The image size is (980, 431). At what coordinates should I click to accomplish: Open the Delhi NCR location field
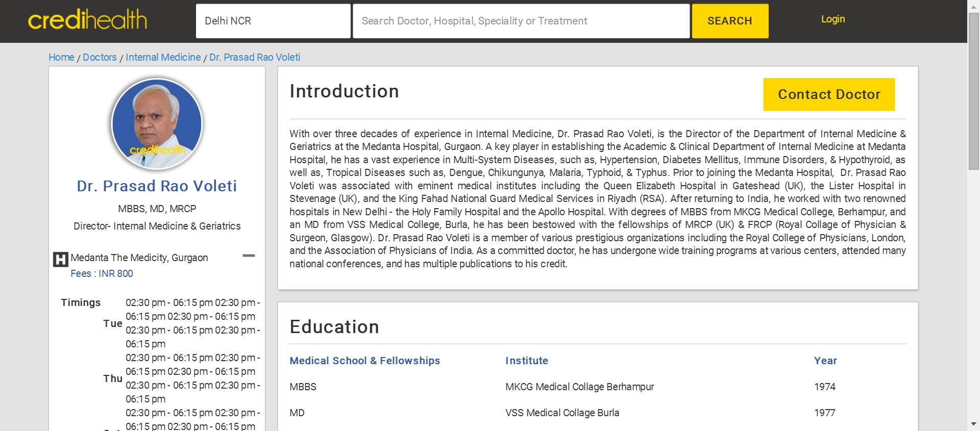point(273,21)
